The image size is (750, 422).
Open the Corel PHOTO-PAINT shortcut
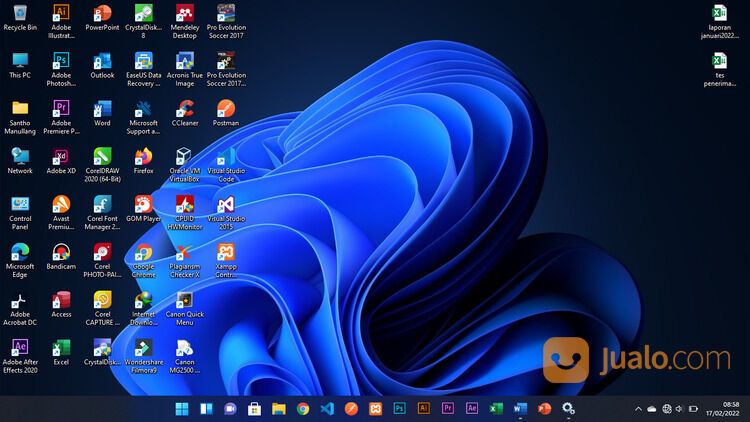tap(102, 261)
